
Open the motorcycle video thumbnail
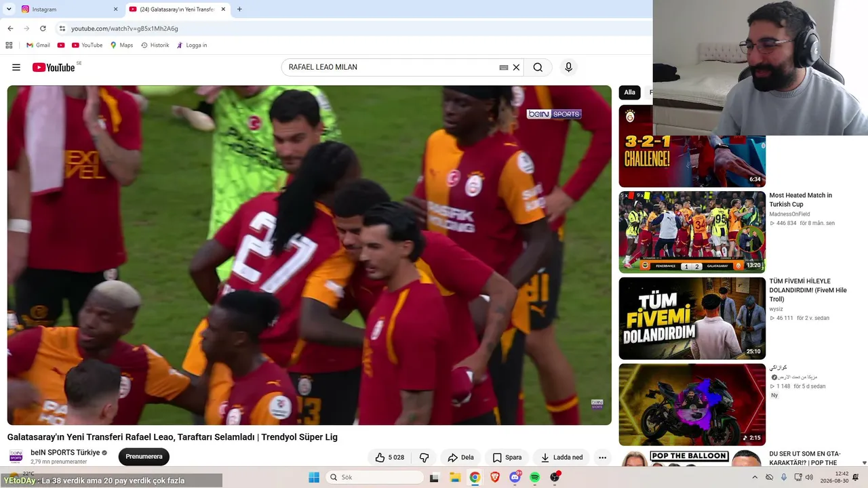tap(692, 405)
